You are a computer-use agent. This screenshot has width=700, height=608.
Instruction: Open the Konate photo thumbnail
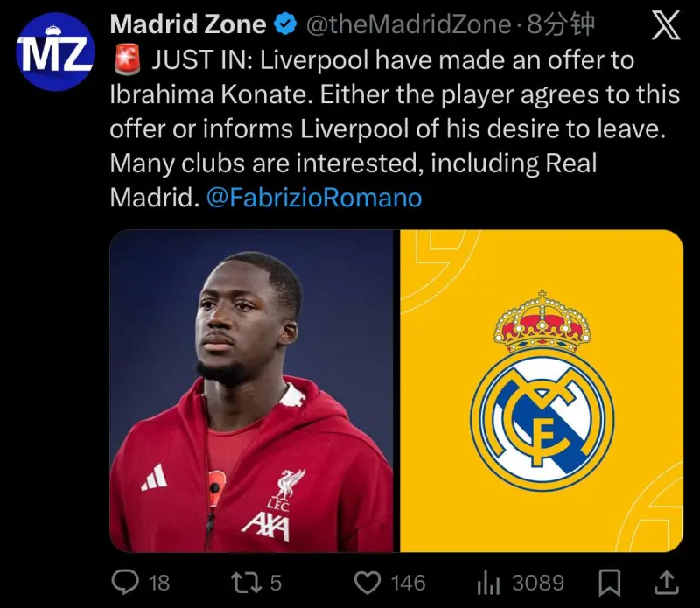pos(251,390)
